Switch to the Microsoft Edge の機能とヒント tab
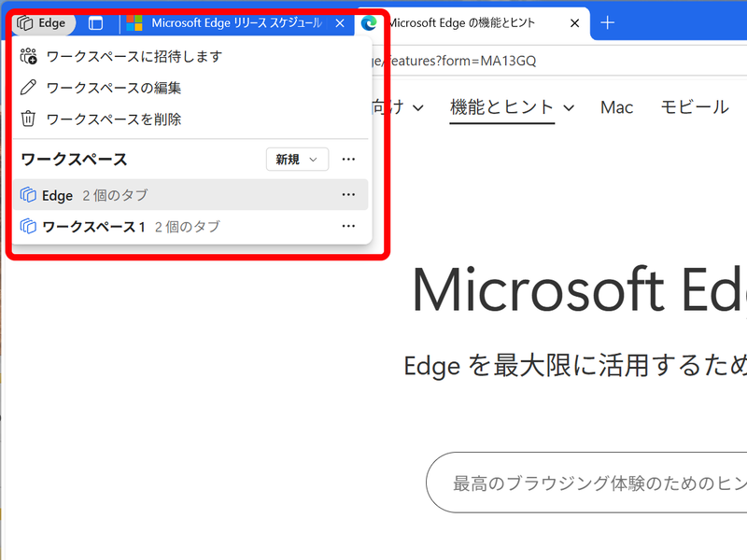This screenshot has width=747, height=560. (467, 23)
